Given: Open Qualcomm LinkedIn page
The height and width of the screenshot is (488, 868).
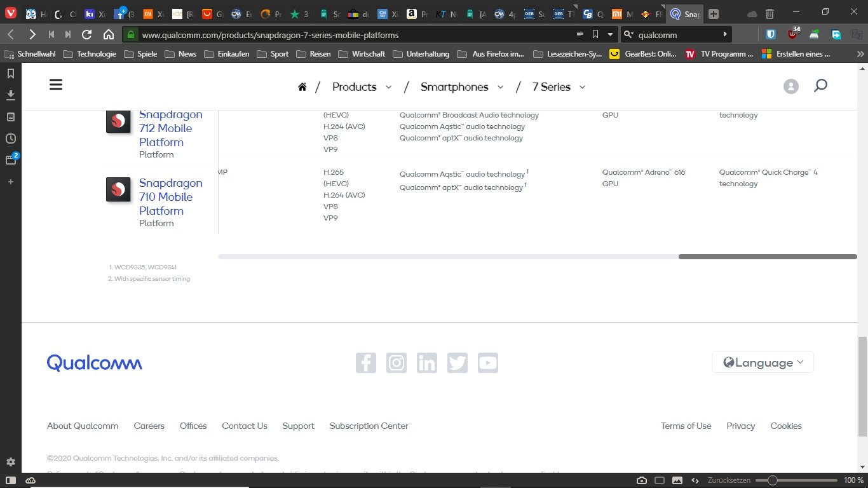Looking at the screenshot, I should point(427,363).
